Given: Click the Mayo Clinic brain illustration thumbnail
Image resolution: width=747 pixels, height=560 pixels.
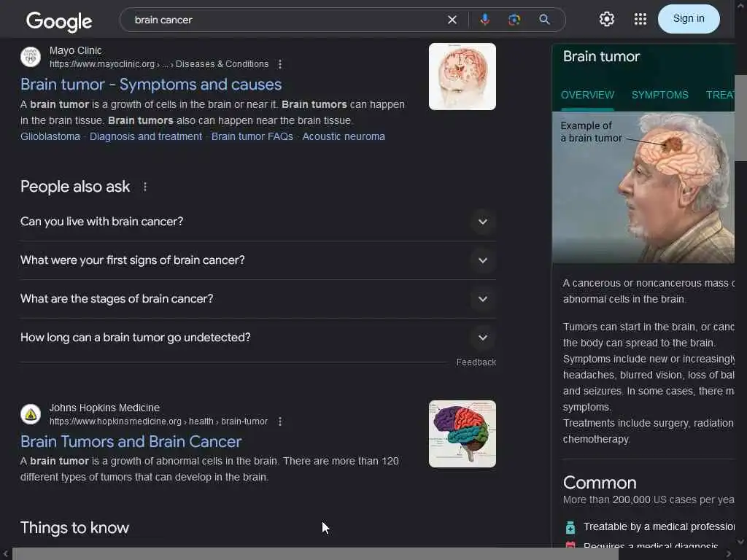Looking at the screenshot, I should (462, 77).
